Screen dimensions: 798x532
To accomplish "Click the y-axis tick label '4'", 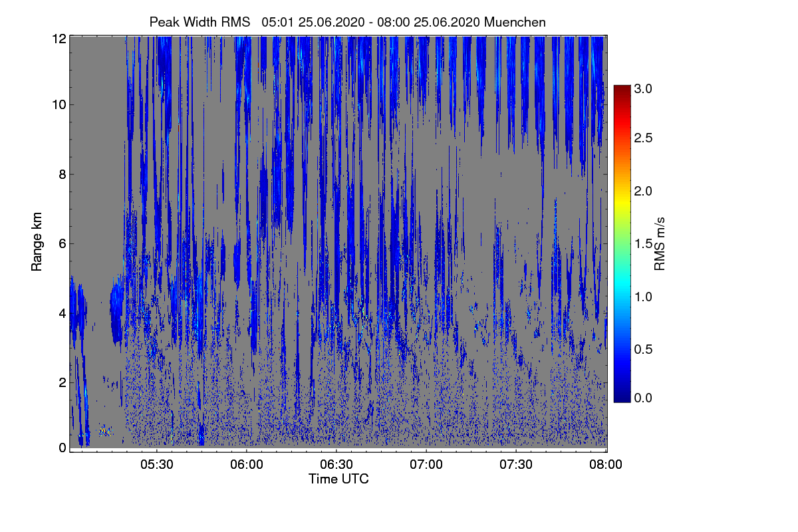I will click(62, 313).
